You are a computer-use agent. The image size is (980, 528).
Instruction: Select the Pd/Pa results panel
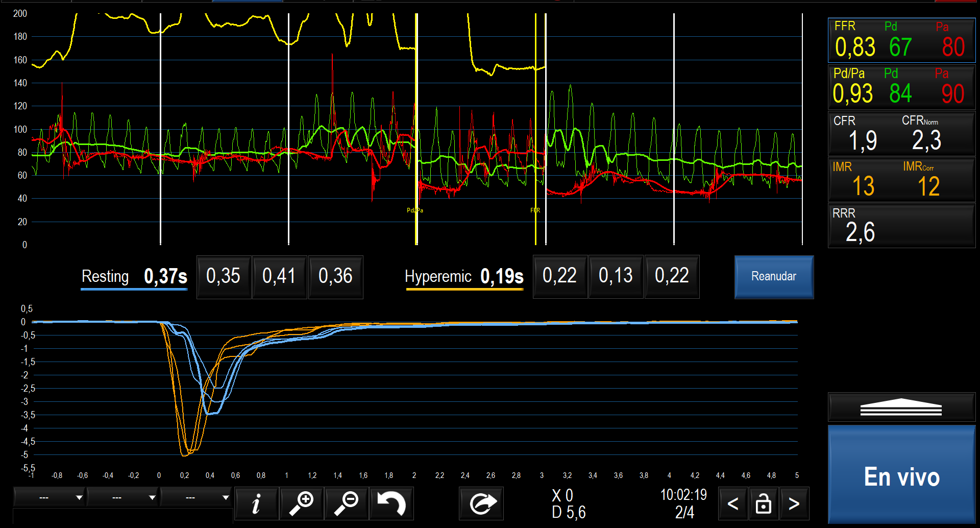click(x=901, y=87)
